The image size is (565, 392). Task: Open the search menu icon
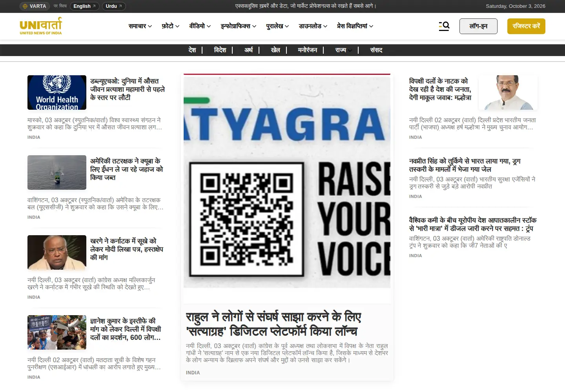click(x=444, y=26)
